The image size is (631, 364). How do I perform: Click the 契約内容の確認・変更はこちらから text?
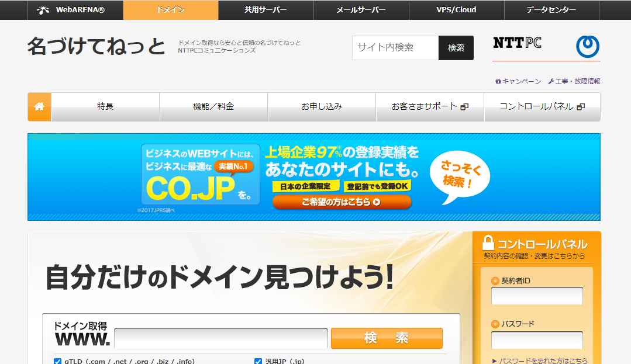[535, 256]
